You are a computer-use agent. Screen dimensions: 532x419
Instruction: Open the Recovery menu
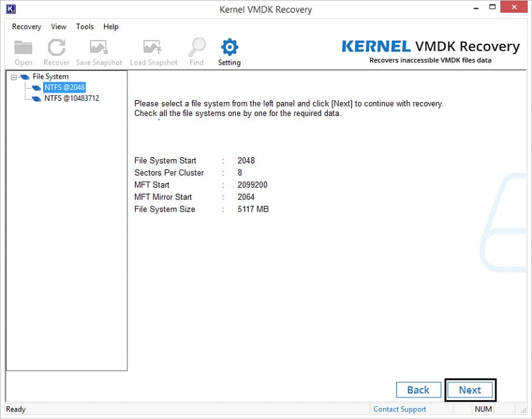tap(27, 27)
